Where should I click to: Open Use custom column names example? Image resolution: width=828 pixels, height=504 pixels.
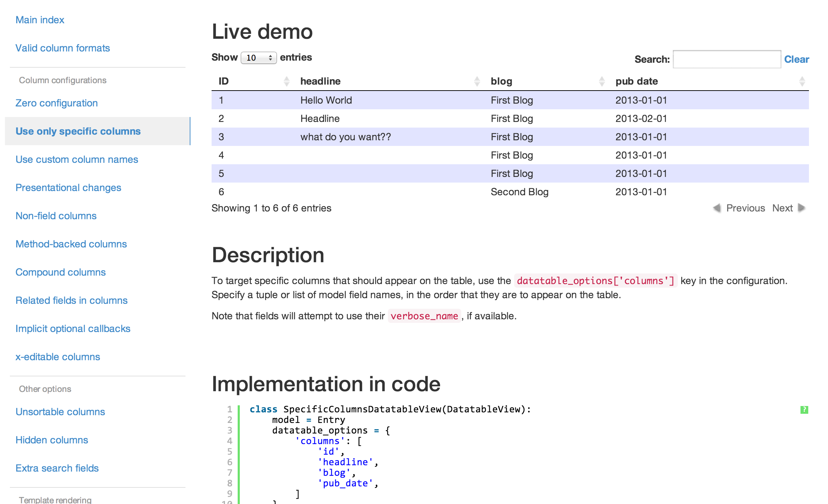click(x=77, y=159)
